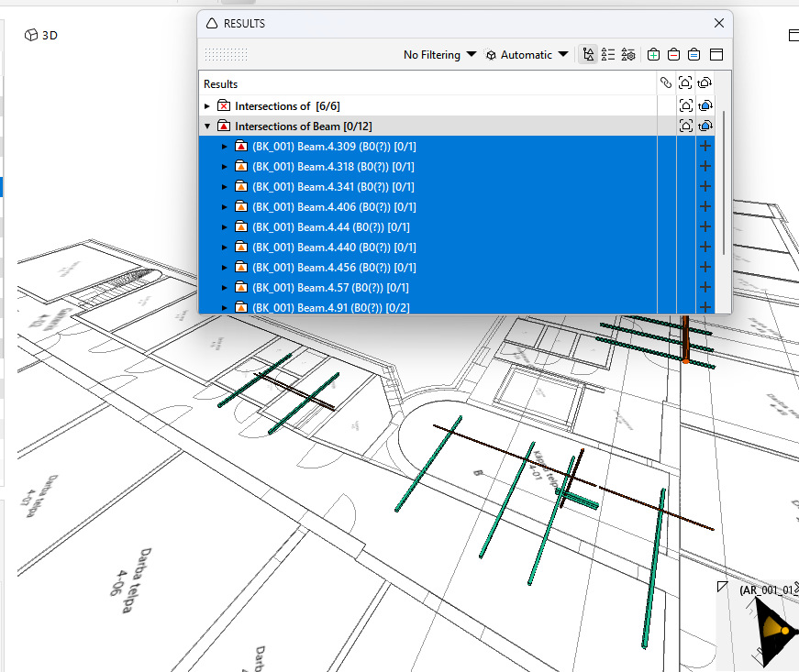Click the link chain column header icon
This screenshot has width=799, height=672.
coord(666,83)
